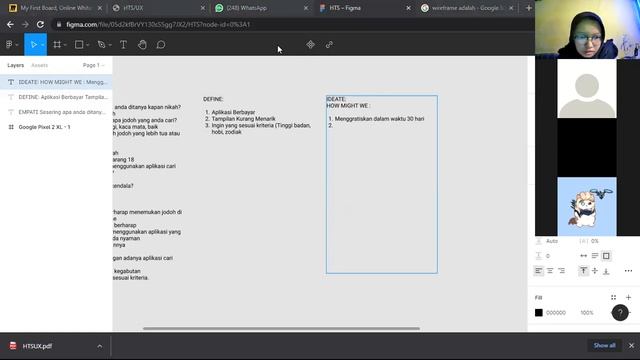Click Show all downloads button
640x360 pixels.
[604, 346]
